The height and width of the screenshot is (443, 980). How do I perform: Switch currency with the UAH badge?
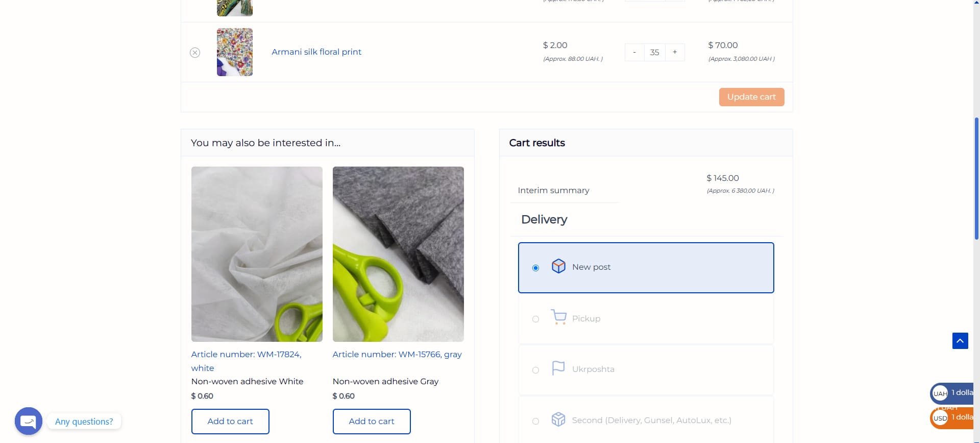940,393
